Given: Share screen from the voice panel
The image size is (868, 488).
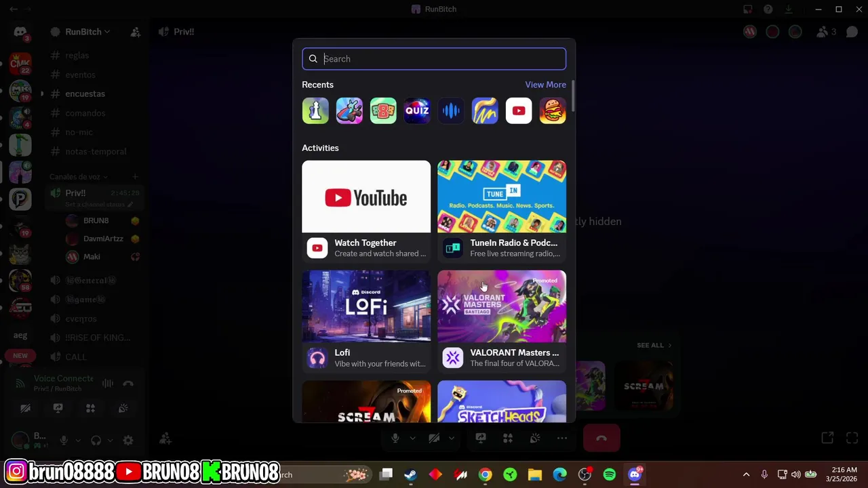Looking at the screenshot, I should tap(58, 409).
